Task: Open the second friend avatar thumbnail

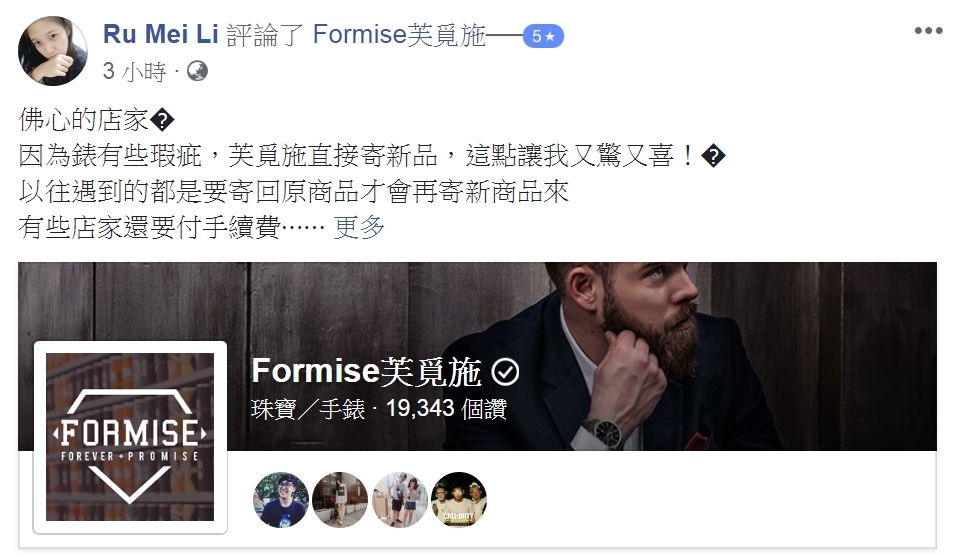Action: click(x=340, y=499)
